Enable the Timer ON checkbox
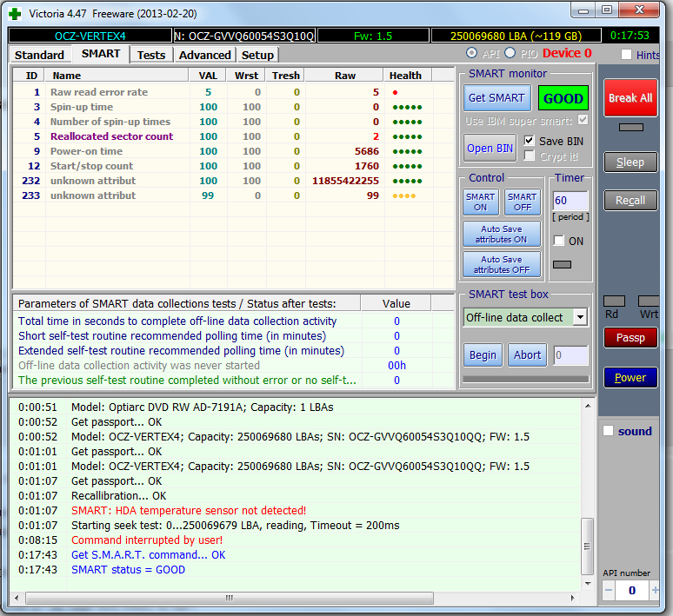This screenshot has width=673, height=616. pos(559,241)
